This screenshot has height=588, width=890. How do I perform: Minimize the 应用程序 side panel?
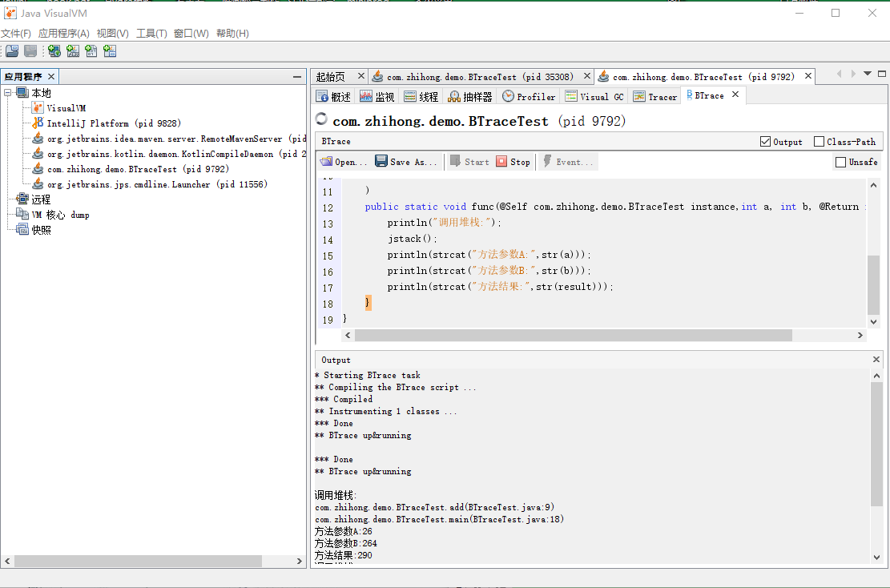[297, 77]
